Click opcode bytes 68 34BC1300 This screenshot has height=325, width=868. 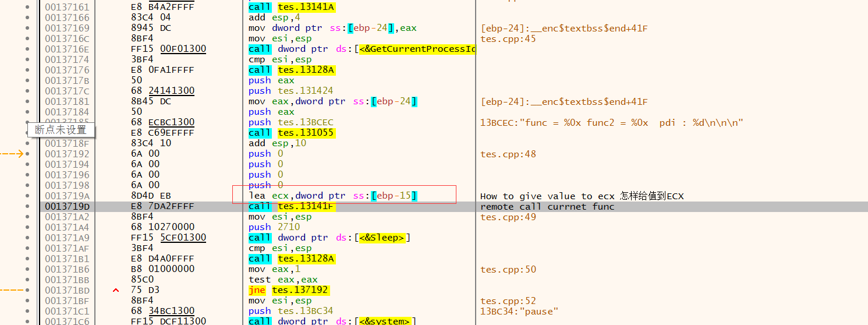(162, 311)
